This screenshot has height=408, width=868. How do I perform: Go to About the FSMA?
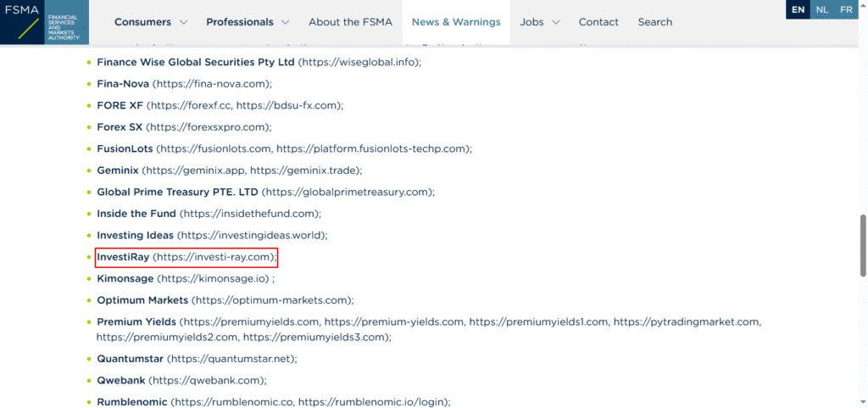pyautogui.click(x=350, y=22)
